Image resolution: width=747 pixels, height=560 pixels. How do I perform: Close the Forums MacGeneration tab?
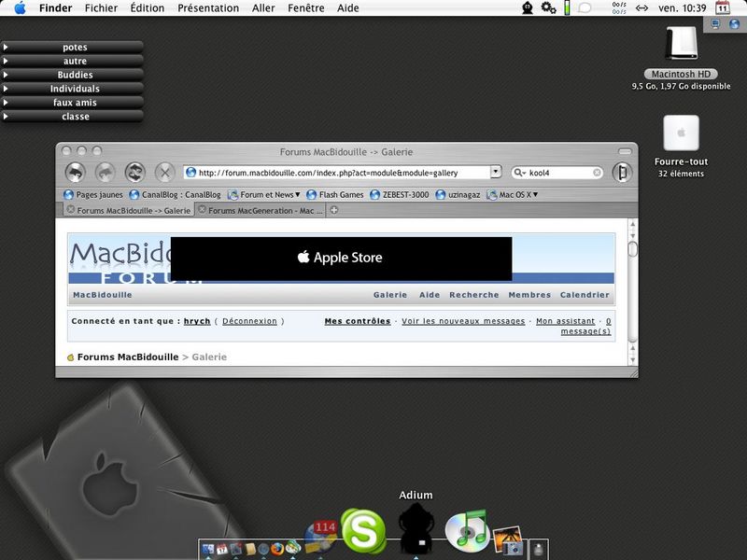pyautogui.click(x=202, y=209)
